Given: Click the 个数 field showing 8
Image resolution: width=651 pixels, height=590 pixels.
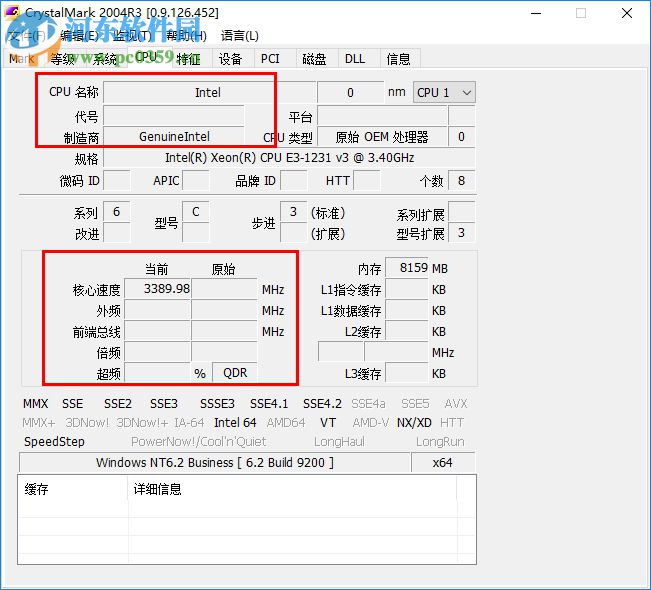Looking at the screenshot, I should [x=461, y=181].
